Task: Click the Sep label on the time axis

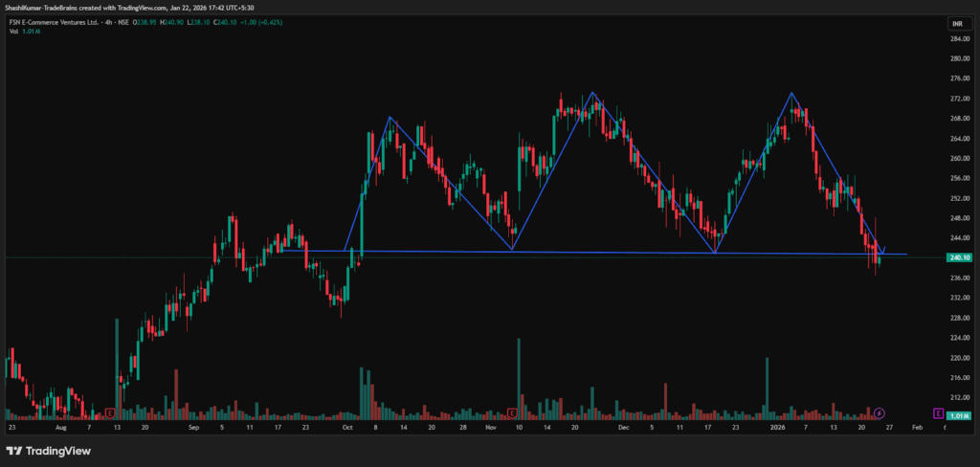Action: click(x=195, y=429)
